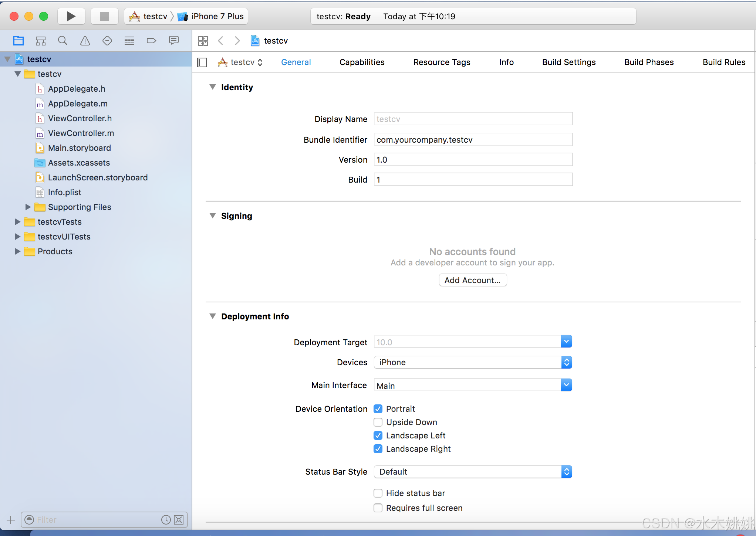Open the issue navigator warning icon

(x=85, y=41)
